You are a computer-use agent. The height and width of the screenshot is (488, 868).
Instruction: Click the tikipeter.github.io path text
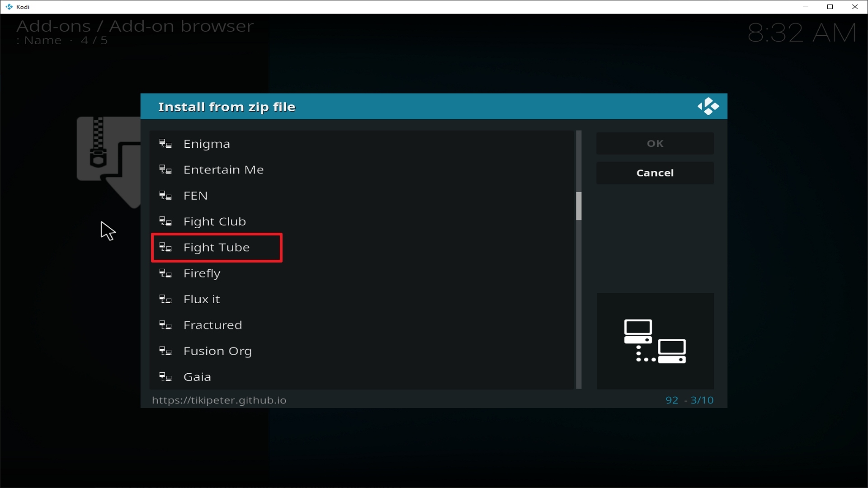pos(219,400)
